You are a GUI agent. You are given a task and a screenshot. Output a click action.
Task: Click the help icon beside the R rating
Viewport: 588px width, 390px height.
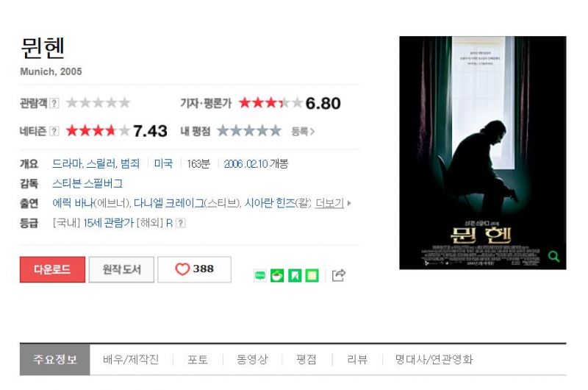coord(181,223)
